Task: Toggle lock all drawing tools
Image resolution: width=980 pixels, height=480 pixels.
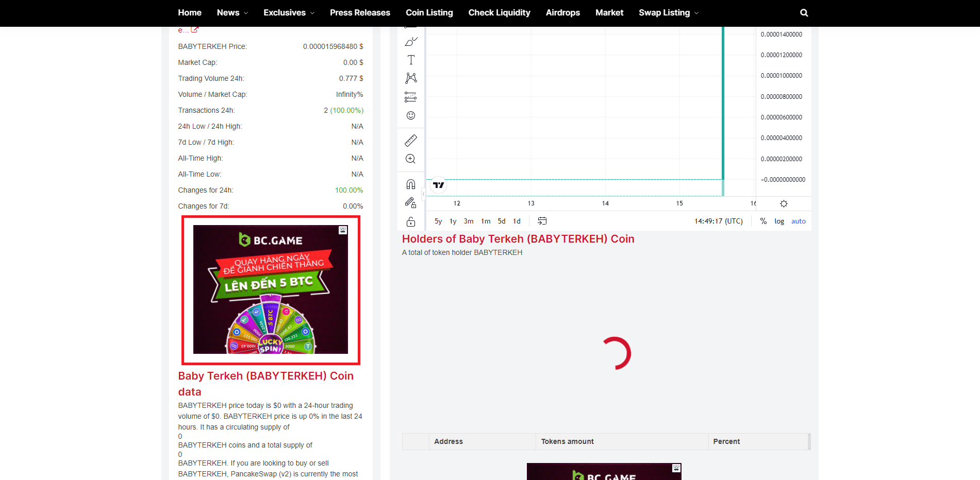Action: tap(411, 221)
